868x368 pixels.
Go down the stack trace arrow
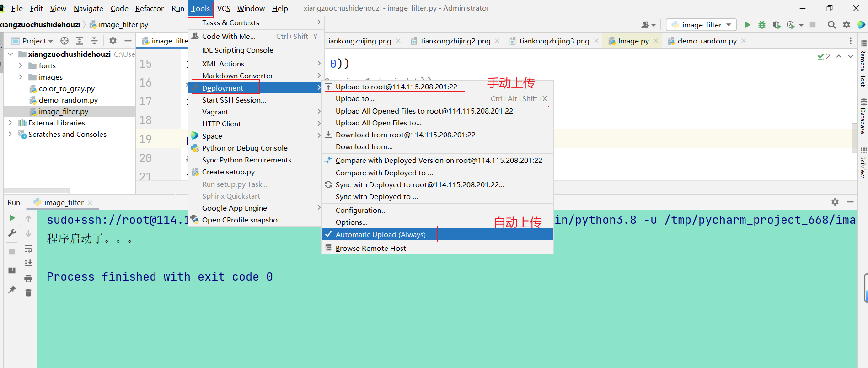28,233
